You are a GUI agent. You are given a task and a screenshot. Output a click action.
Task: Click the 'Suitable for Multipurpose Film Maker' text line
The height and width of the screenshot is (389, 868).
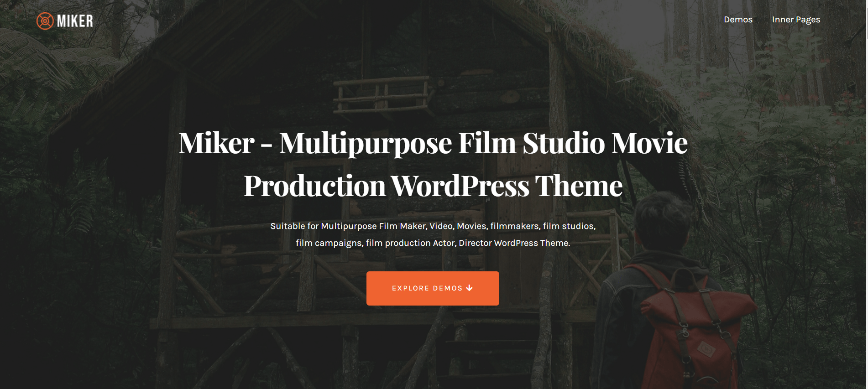(433, 226)
